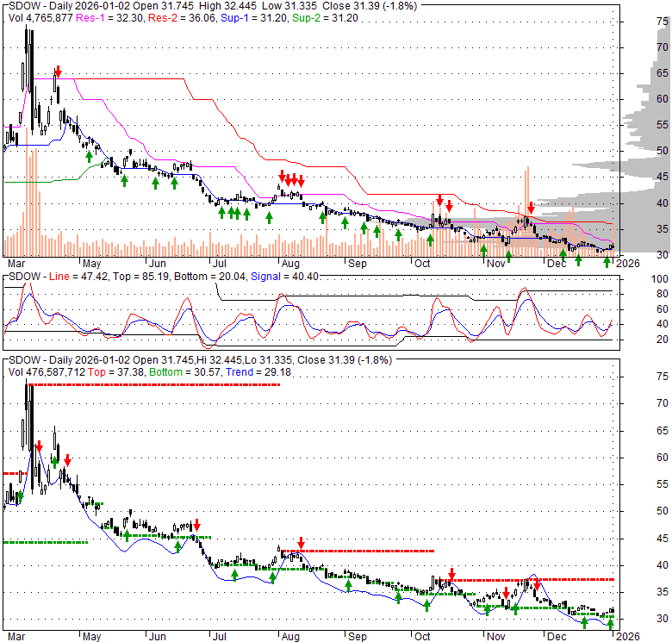This screenshot has width=672, height=642.
Task: Click the bottom chart's SDOW Daily title line
Action: click(200, 360)
